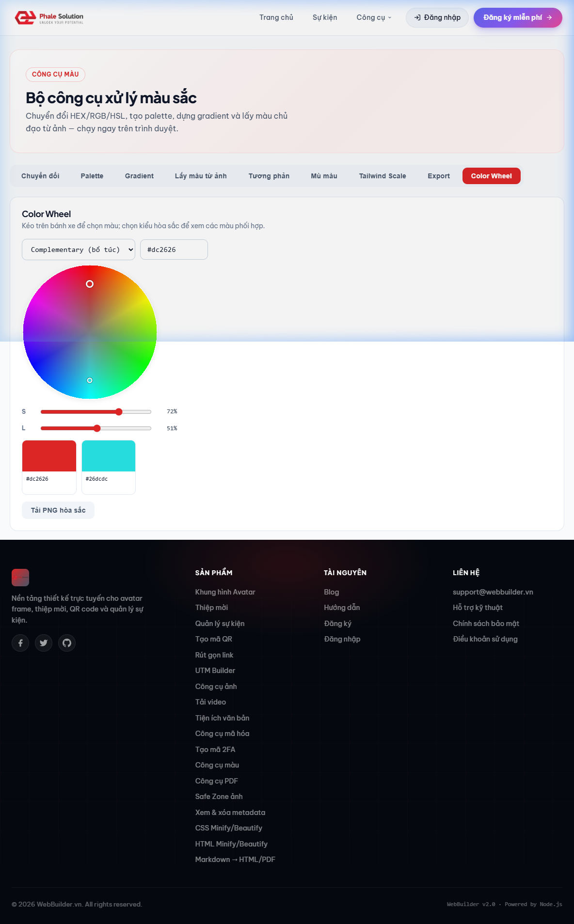Click the 72% saturation value
This screenshot has width=574, height=924.
click(172, 411)
